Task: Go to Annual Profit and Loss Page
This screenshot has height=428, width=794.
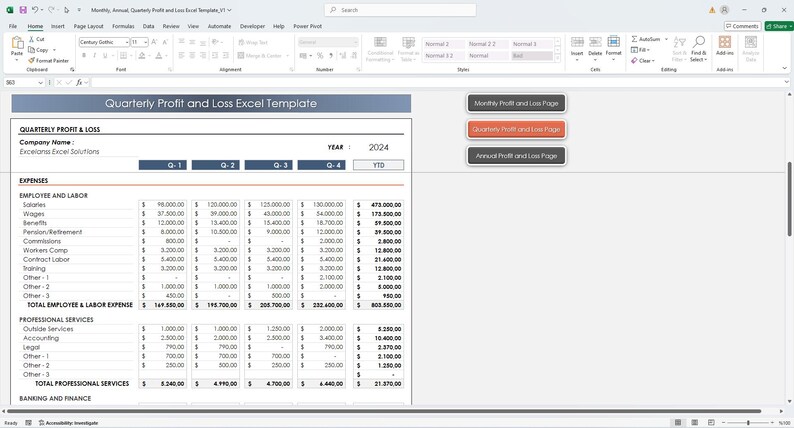Action: [516, 156]
